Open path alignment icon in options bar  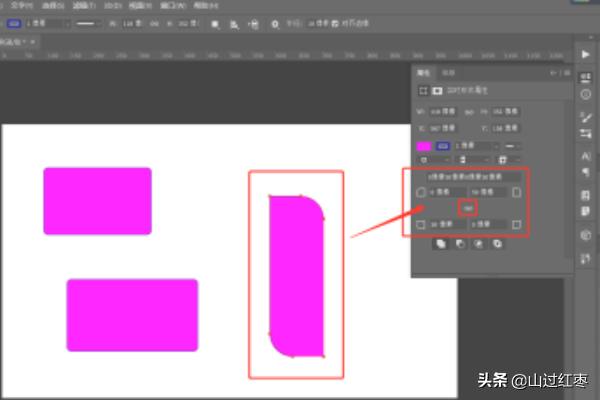[x=233, y=22]
